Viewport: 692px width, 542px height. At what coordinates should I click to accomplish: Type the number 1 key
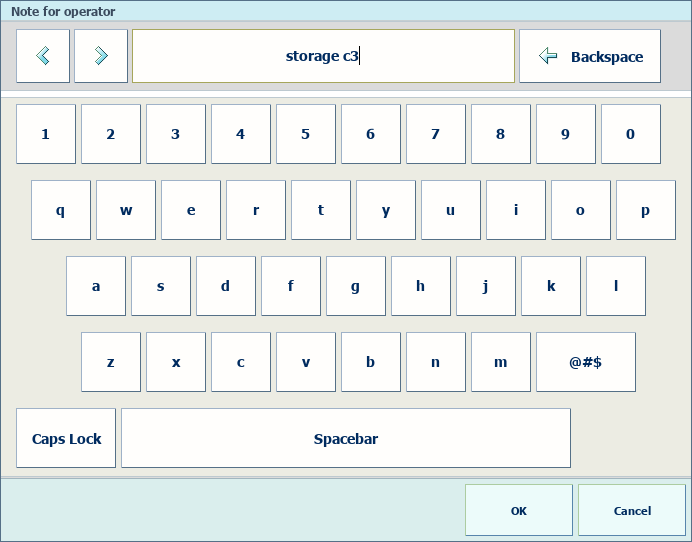coord(46,134)
